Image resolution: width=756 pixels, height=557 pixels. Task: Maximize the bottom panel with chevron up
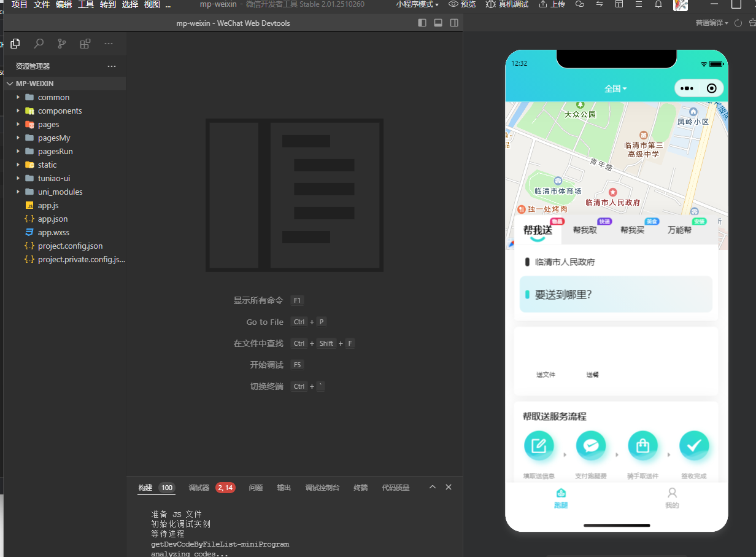pos(433,487)
